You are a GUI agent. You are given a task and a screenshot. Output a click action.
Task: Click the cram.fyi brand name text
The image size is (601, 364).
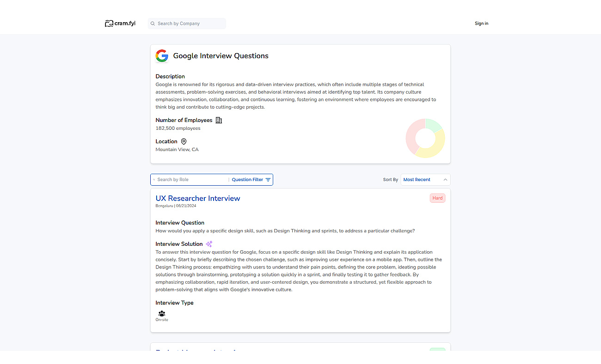click(125, 24)
